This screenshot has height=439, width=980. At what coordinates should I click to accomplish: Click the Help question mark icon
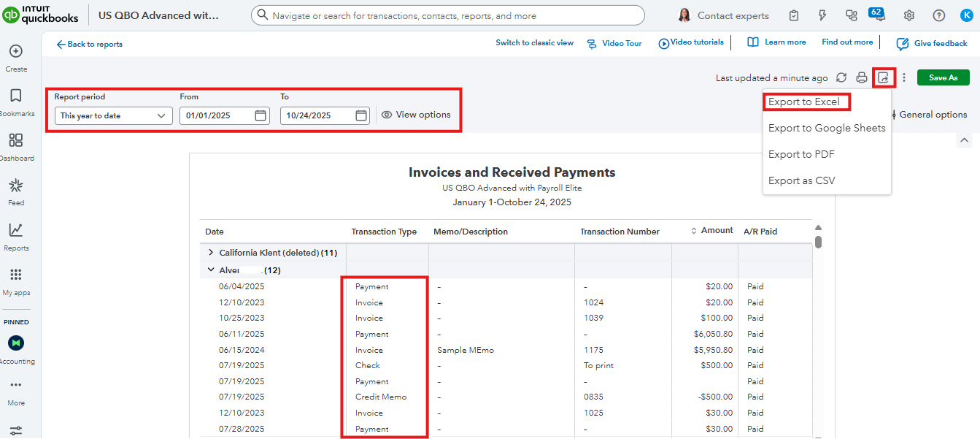pos(939,15)
